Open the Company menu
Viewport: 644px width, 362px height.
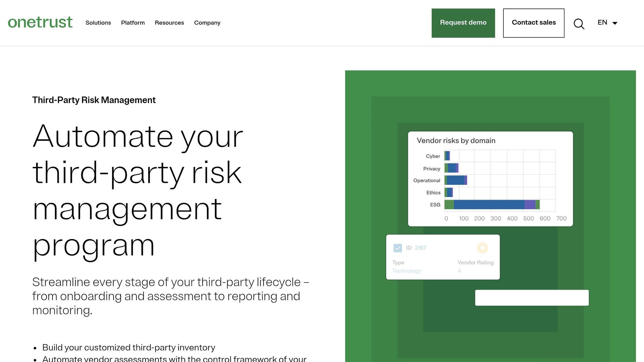point(207,23)
